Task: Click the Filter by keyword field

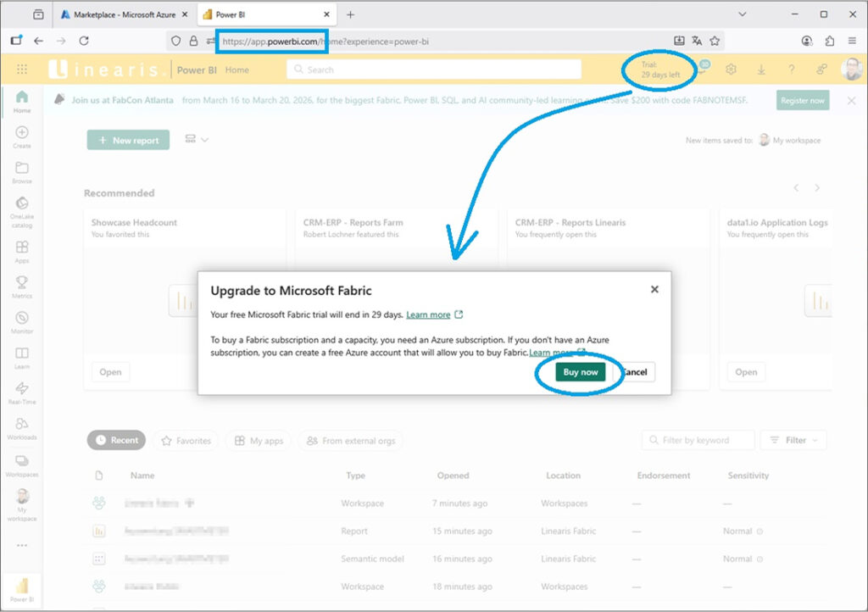Action: point(698,440)
